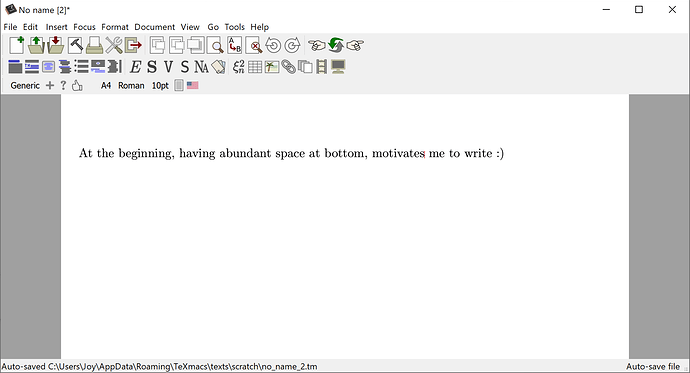This screenshot has width=690, height=373.
Task: Change the 10pt font size
Action: tap(160, 85)
